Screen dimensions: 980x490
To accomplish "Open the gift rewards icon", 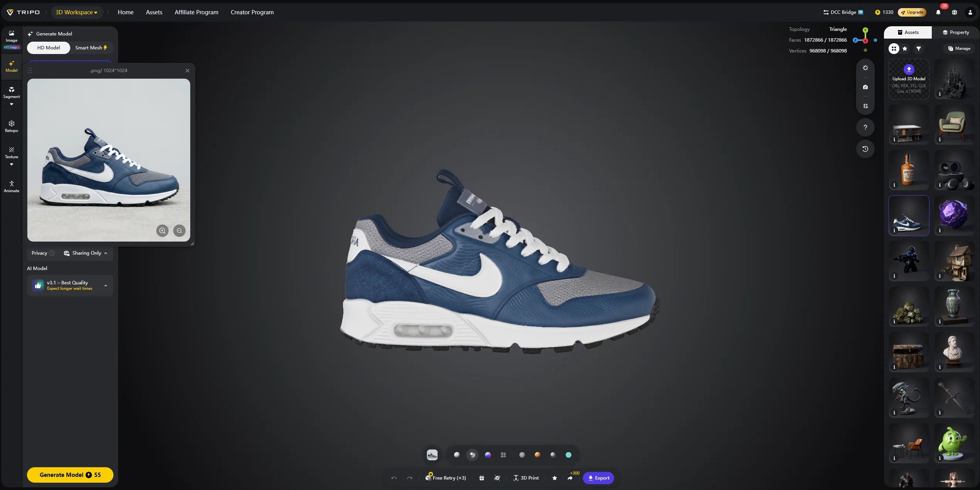I will (482, 478).
